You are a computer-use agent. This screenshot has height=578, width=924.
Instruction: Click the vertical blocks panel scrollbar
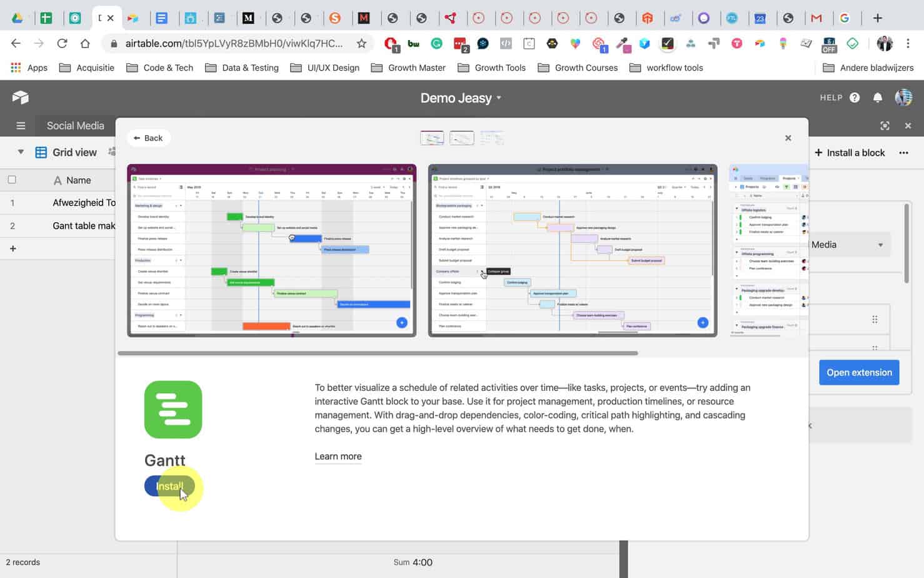pos(906,243)
